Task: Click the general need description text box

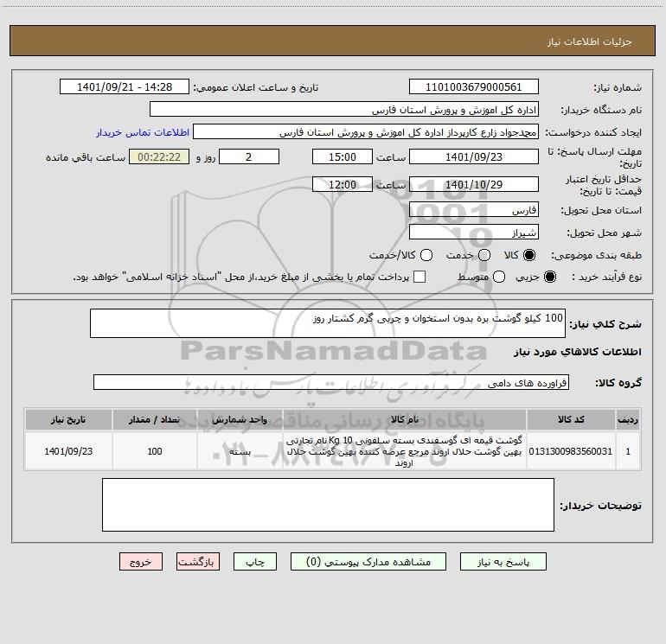Action: 328,323
